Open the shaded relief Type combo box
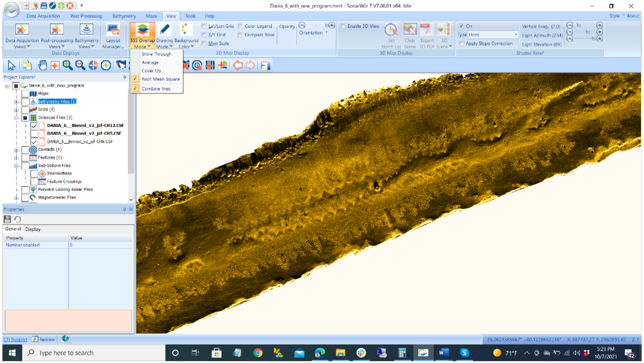644x363 pixels. click(x=493, y=35)
